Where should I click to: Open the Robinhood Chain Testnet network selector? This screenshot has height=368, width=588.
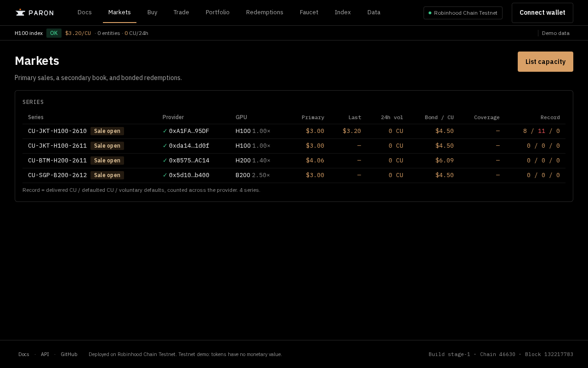pos(463,13)
